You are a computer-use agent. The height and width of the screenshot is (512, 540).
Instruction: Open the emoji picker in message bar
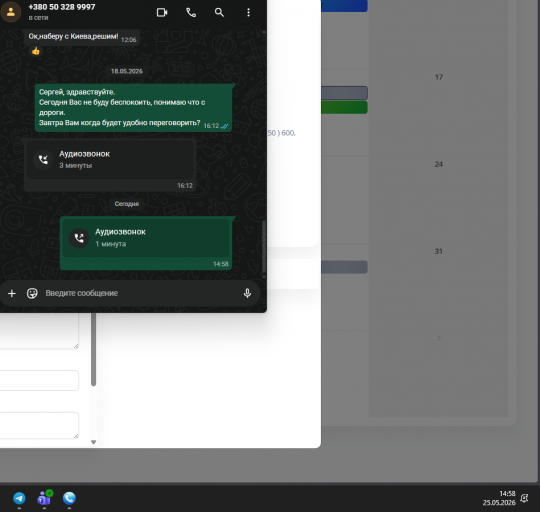(32, 293)
